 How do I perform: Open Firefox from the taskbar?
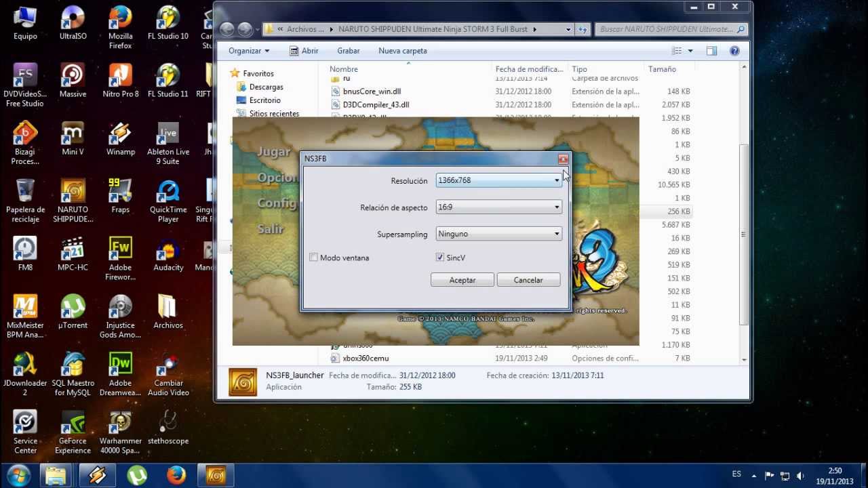[x=176, y=475]
